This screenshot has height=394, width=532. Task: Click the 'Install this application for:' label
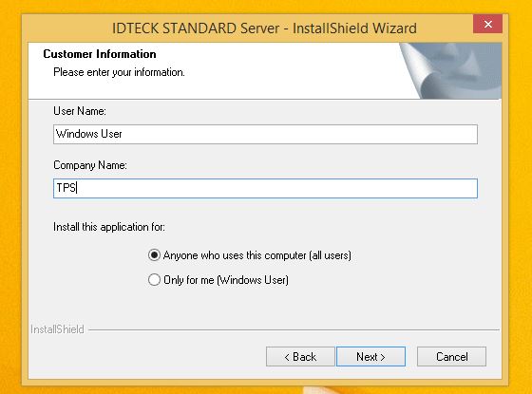(109, 227)
